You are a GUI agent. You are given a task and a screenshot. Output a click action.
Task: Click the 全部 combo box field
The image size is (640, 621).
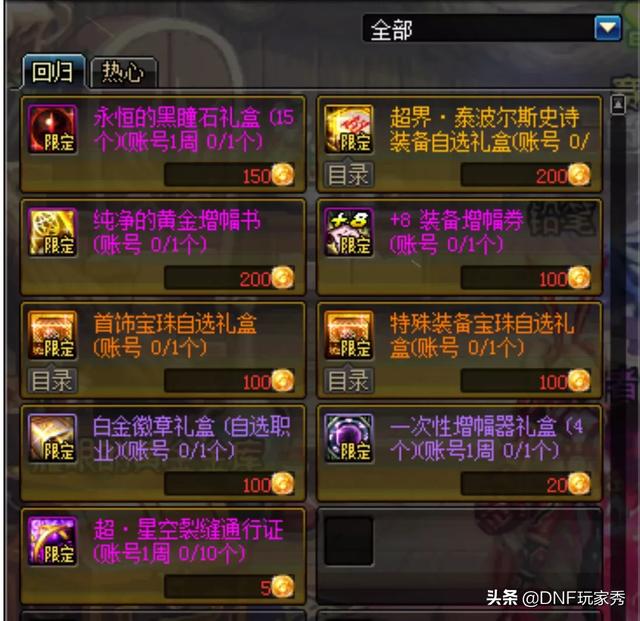(492, 28)
